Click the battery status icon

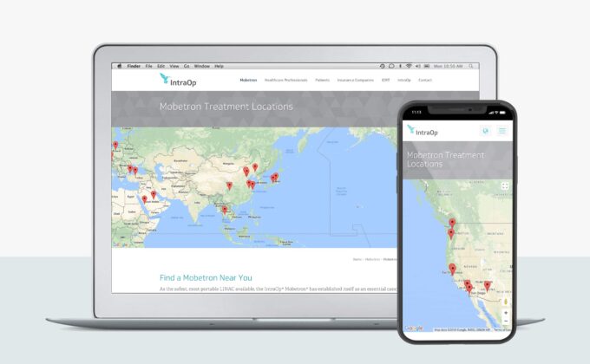pos(427,66)
